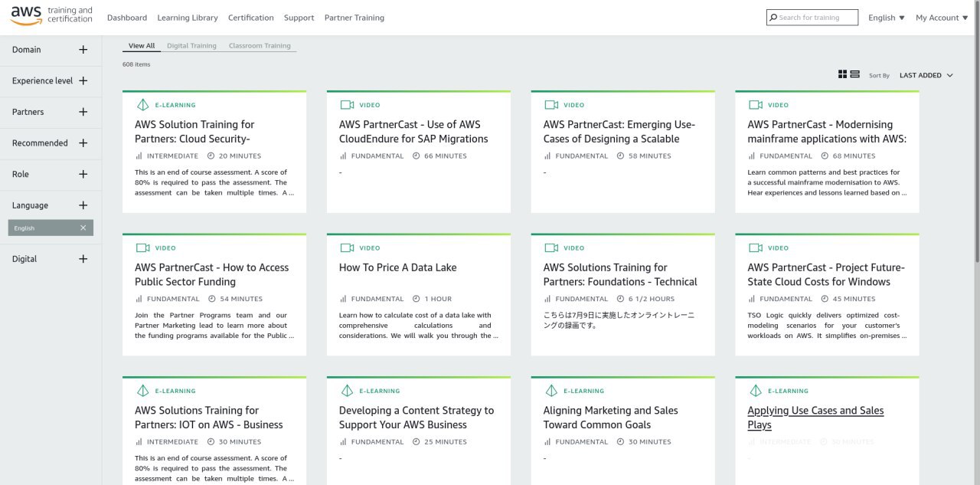Open How to Access Public Sector Funding
980x485 pixels.
tap(212, 274)
